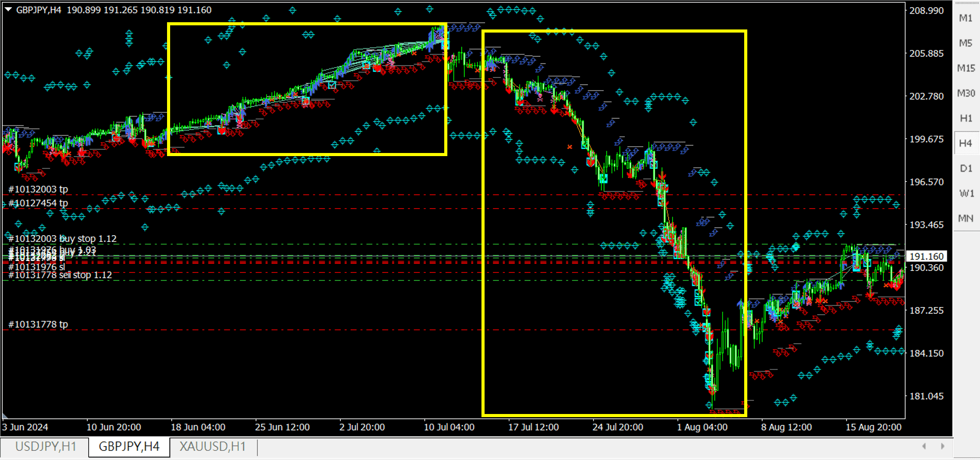This screenshot has height=460, width=980.
Task: Select the #10132003 tp order line label
Action: 38,189
